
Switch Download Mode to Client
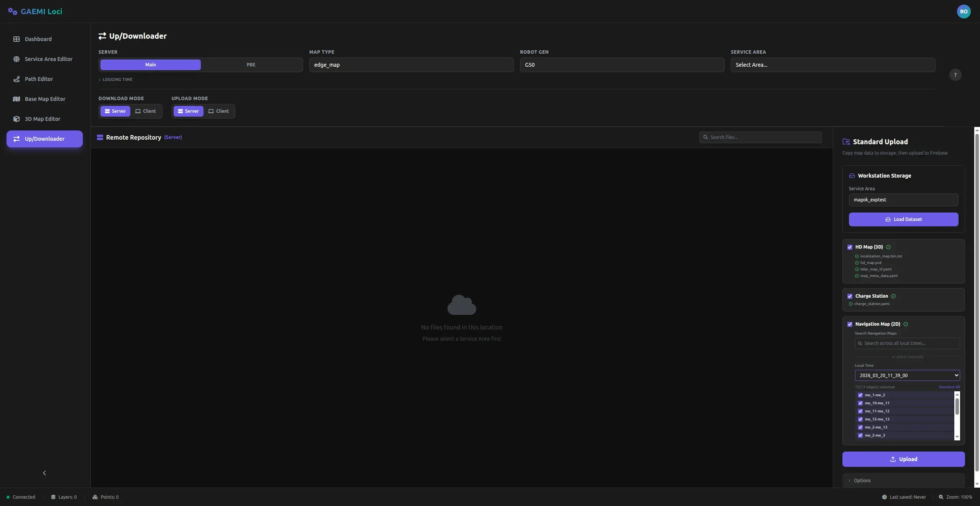click(x=146, y=111)
